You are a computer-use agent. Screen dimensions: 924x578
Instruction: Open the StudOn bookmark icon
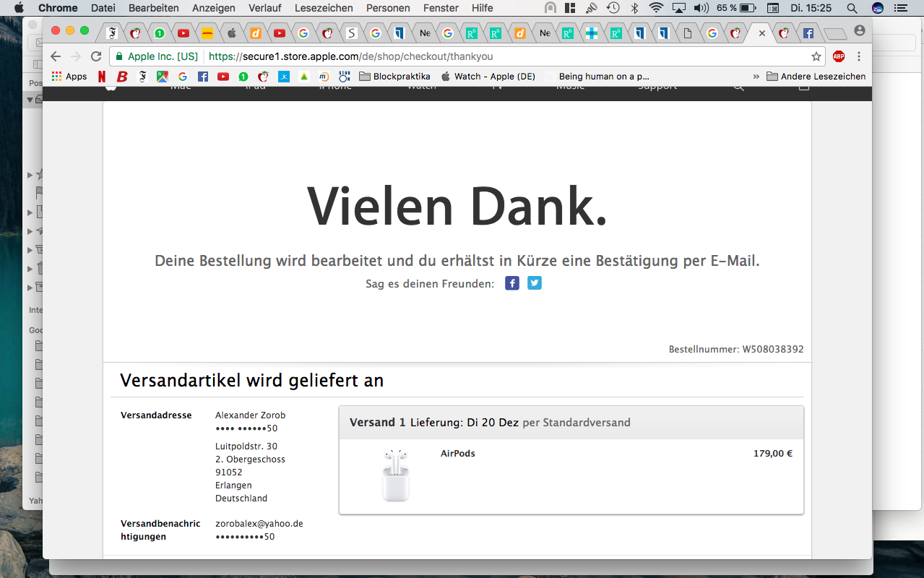344,76
